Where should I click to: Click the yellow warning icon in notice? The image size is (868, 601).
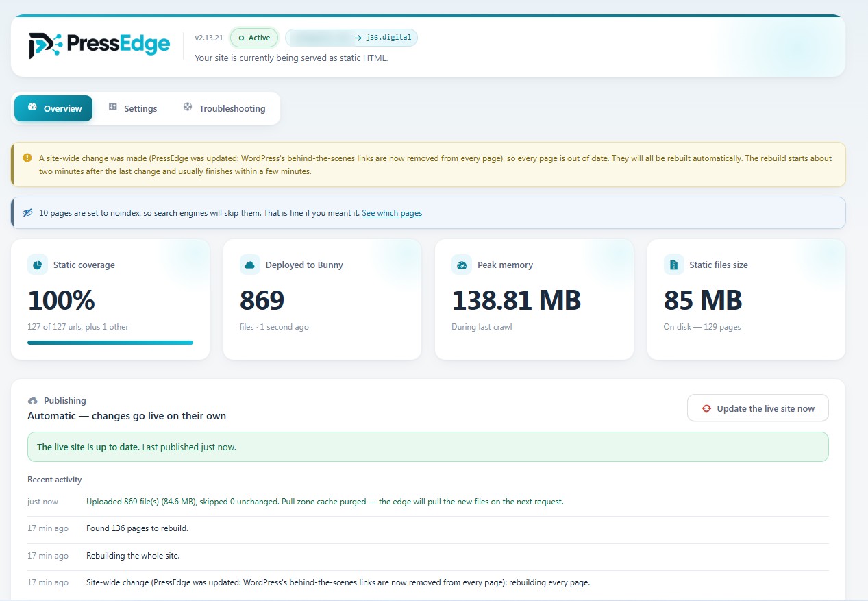point(27,158)
